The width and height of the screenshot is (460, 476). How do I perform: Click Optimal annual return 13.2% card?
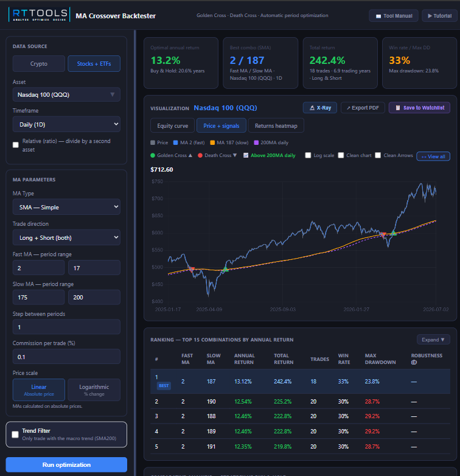pyautogui.click(x=181, y=63)
